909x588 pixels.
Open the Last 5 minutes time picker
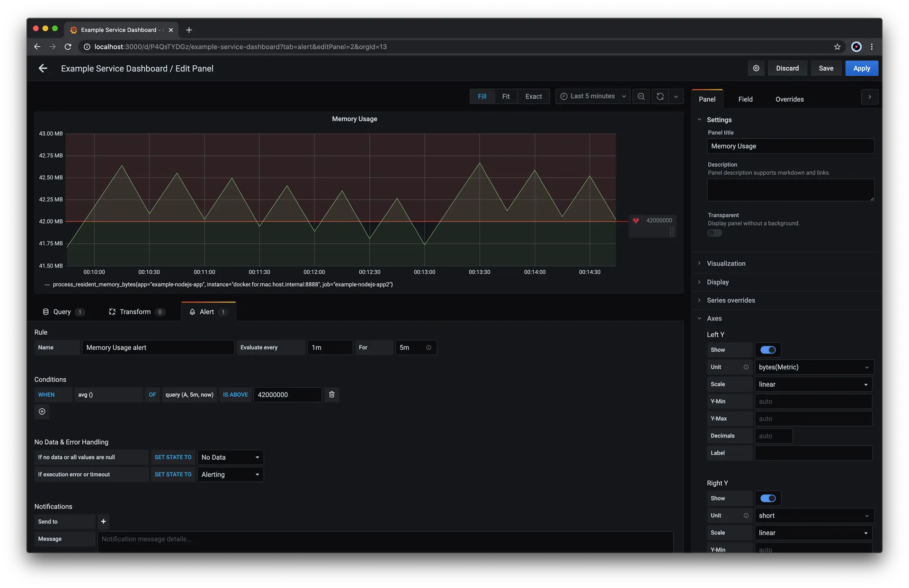593,96
